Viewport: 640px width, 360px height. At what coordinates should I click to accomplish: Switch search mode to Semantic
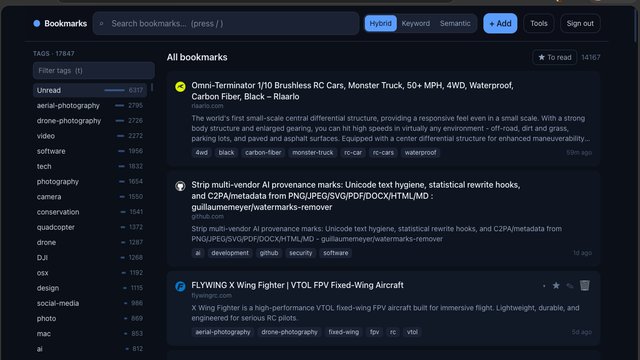point(455,23)
